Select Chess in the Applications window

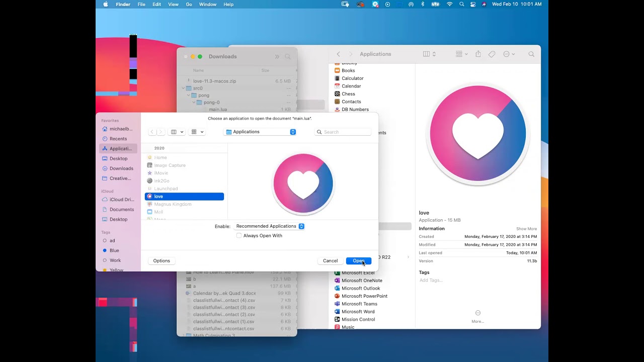tap(345, 94)
